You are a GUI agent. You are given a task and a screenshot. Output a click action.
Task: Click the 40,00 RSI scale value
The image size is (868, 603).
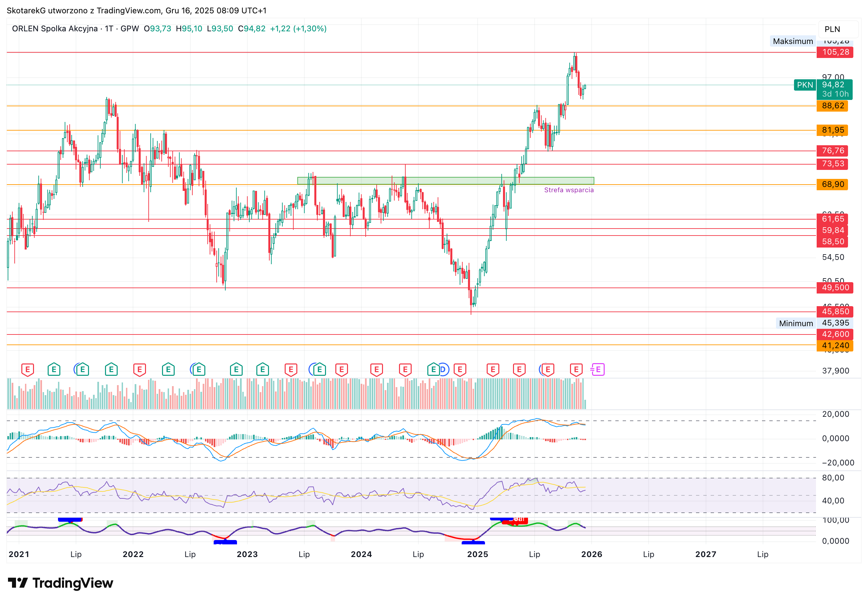tap(833, 501)
